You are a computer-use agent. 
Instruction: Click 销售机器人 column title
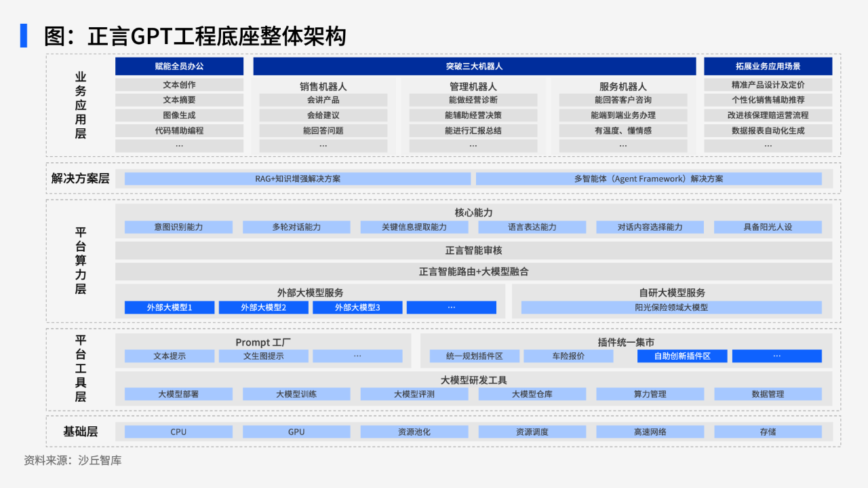click(x=323, y=87)
